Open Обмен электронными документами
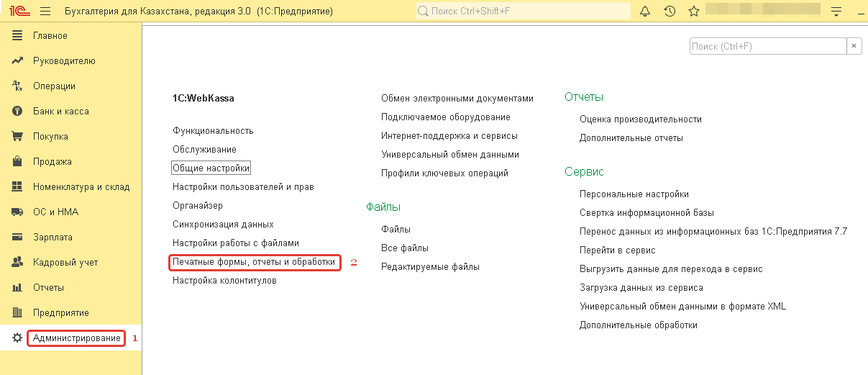Viewport: 868px width, 375px height. pos(457,98)
